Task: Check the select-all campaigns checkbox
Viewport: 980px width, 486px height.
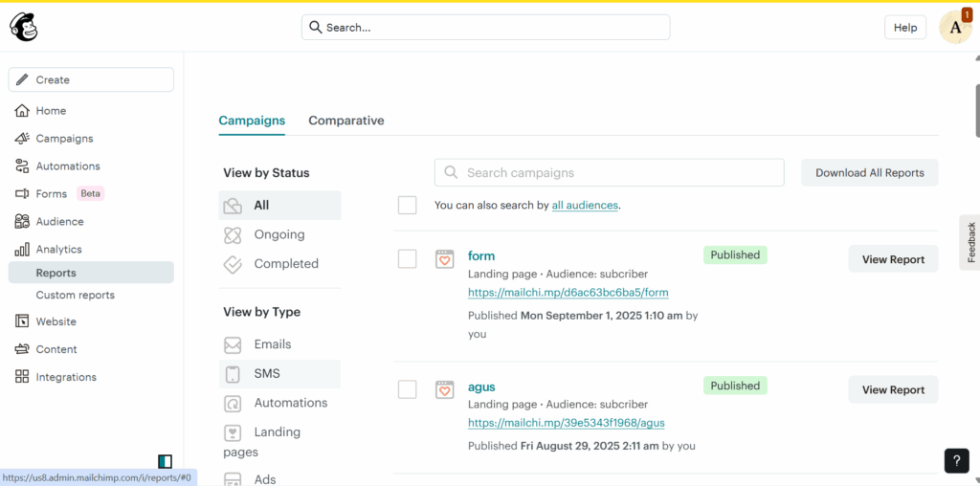Action: (408, 205)
